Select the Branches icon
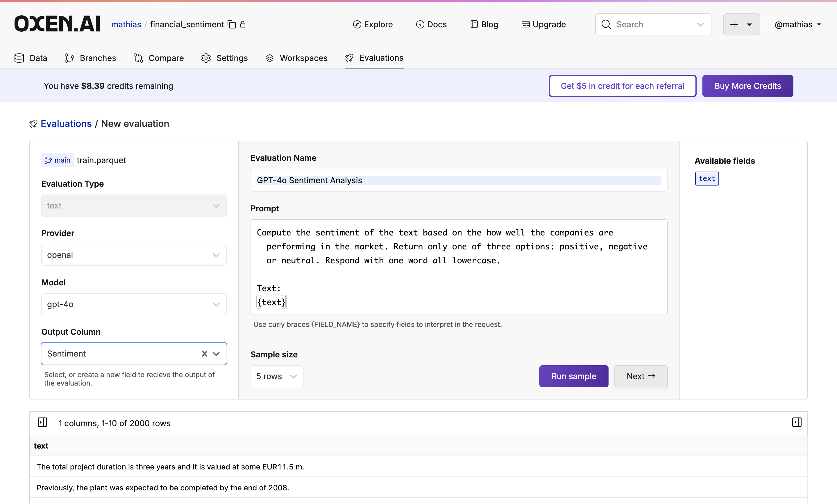Viewport: 837px width, 504px height. (x=69, y=58)
